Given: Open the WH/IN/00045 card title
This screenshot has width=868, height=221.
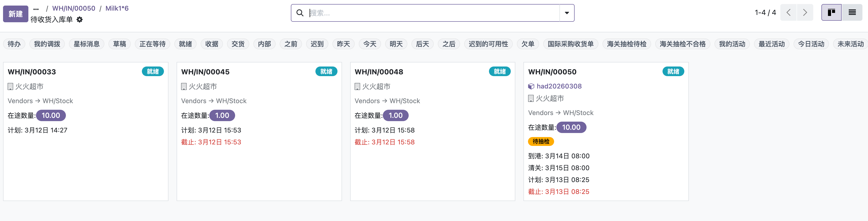Looking at the screenshot, I should (205, 72).
